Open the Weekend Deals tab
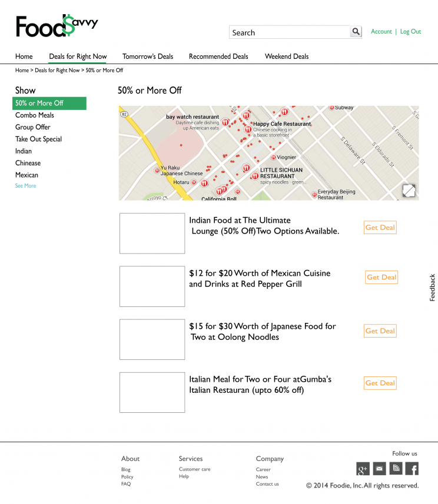438x504 pixels. (287, 56)
